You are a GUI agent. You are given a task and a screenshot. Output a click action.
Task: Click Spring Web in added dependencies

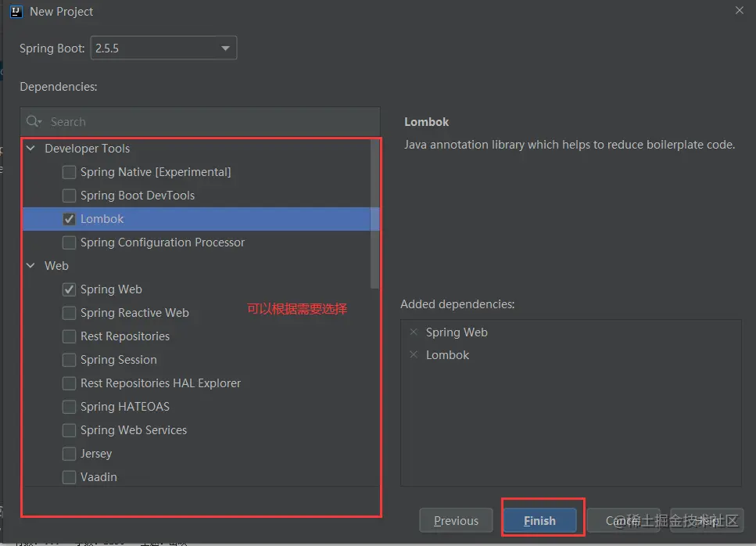tap(457, 332)
